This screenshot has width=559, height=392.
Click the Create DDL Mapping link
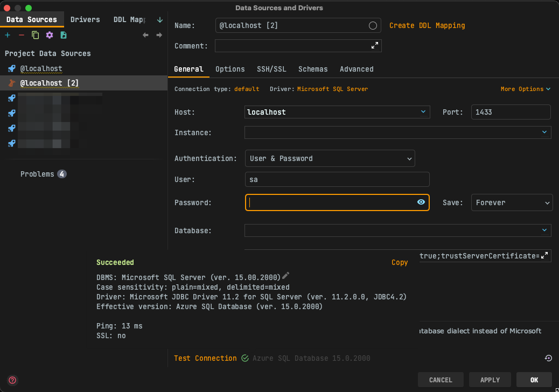click(x=427, y=25)
